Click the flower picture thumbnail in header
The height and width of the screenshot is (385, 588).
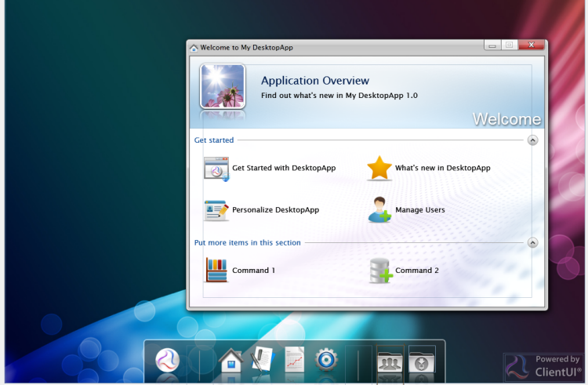click(x=223, y=86)
